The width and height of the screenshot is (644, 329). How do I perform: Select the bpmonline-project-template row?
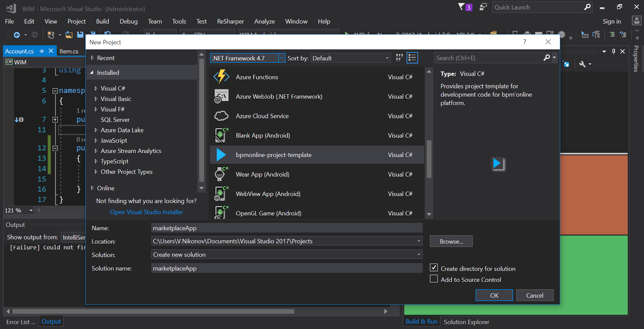[317, 155]
